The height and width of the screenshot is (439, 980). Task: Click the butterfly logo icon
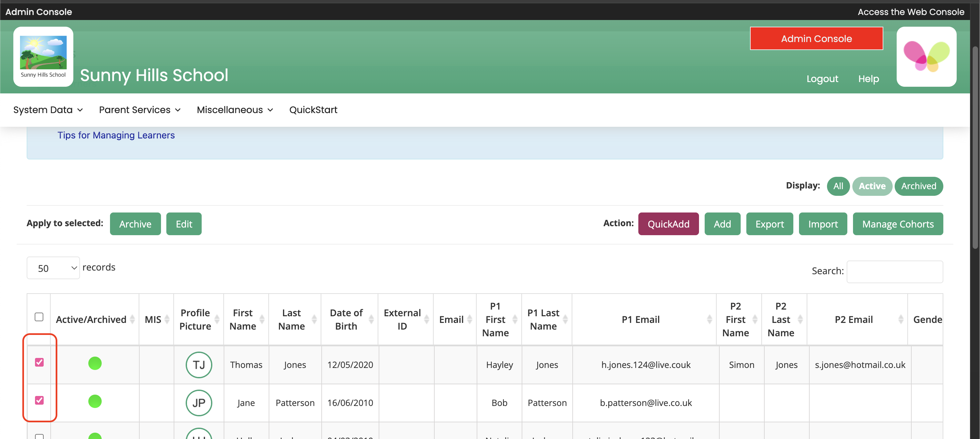[926, 56]
